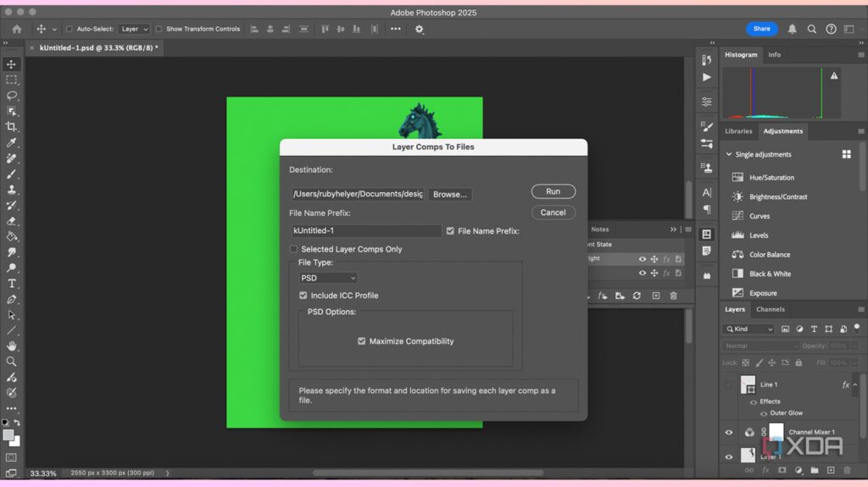The image size is (868, 487).
Task: Hide the Channel Mixer 1 layer
Action: tap(728, 433)
